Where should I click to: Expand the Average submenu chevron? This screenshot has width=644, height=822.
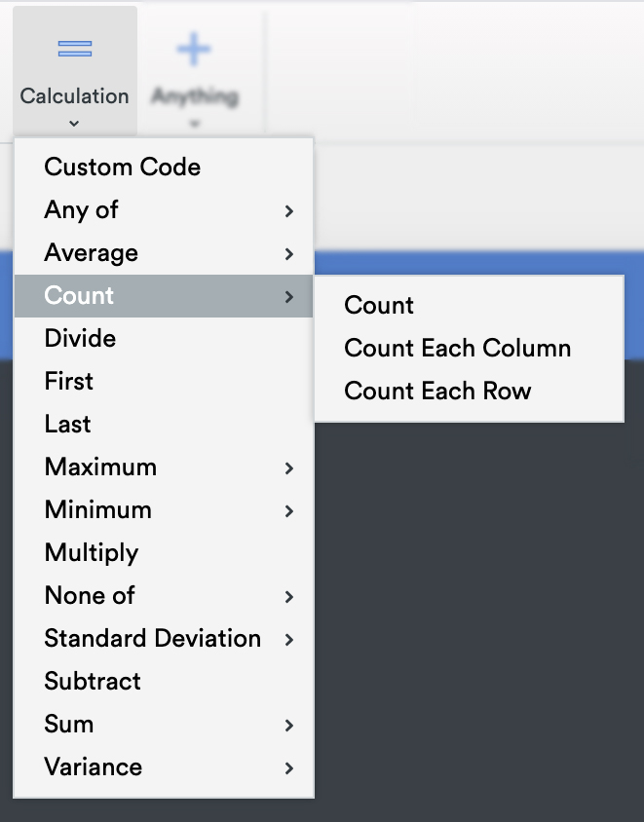click(x=289, y=254)
